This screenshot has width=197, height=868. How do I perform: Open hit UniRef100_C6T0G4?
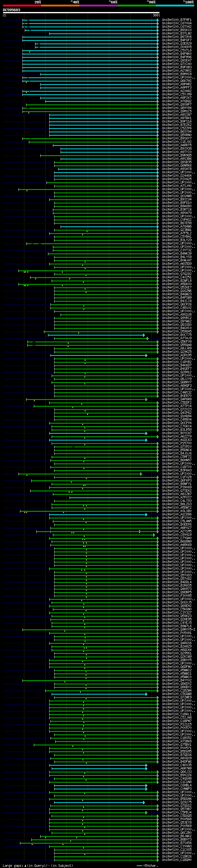coord(177,23)
